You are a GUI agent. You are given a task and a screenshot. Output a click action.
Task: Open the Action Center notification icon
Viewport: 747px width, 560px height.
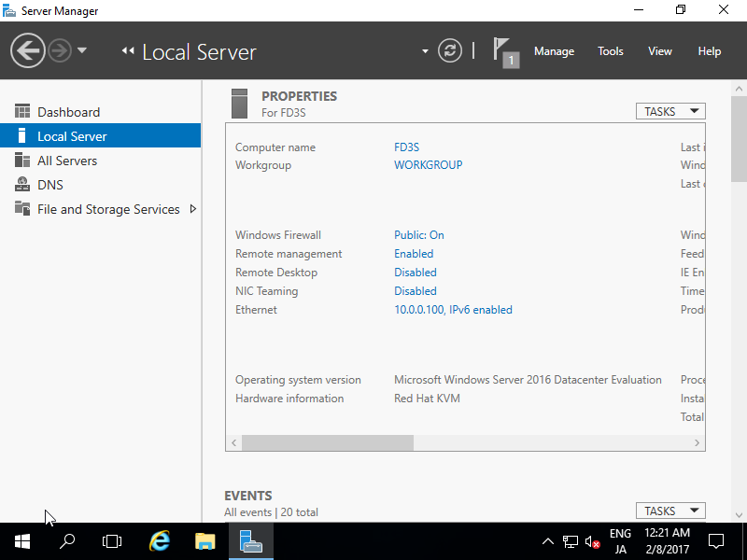(716, 541)
